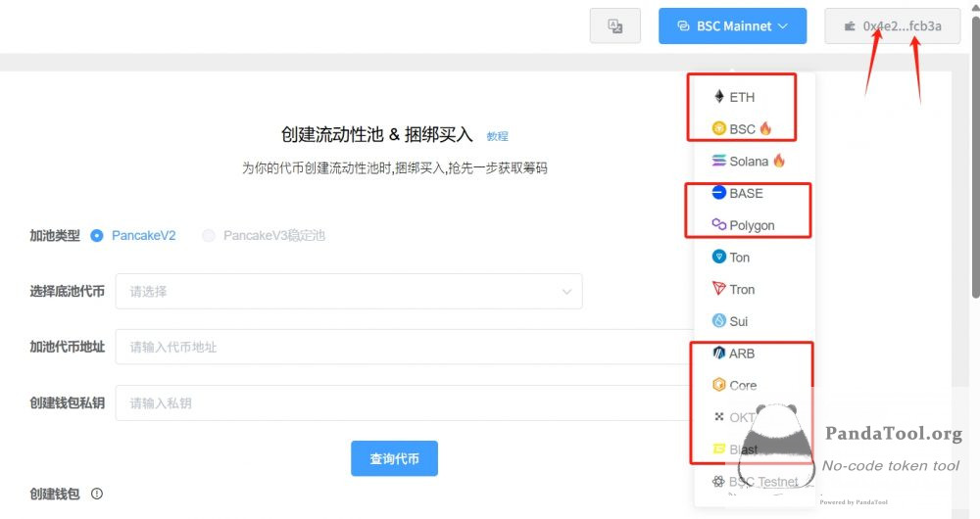The width and height of the screenshot is (980, 519).
Task: Click the blue BASE logo icon
Action: click(x=719, y=192)
